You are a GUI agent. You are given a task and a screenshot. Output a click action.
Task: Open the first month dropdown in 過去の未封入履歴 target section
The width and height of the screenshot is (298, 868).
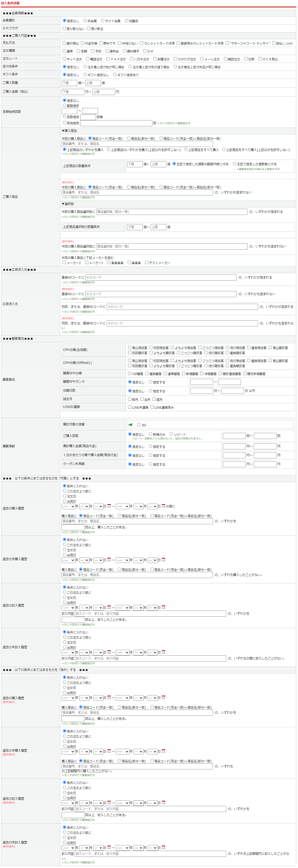[84, 652]
